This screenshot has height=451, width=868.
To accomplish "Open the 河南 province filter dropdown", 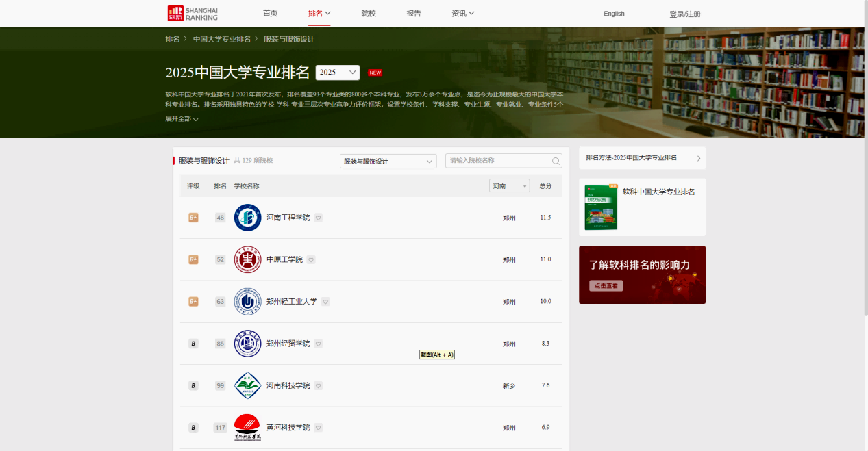I will pos(509,186).
